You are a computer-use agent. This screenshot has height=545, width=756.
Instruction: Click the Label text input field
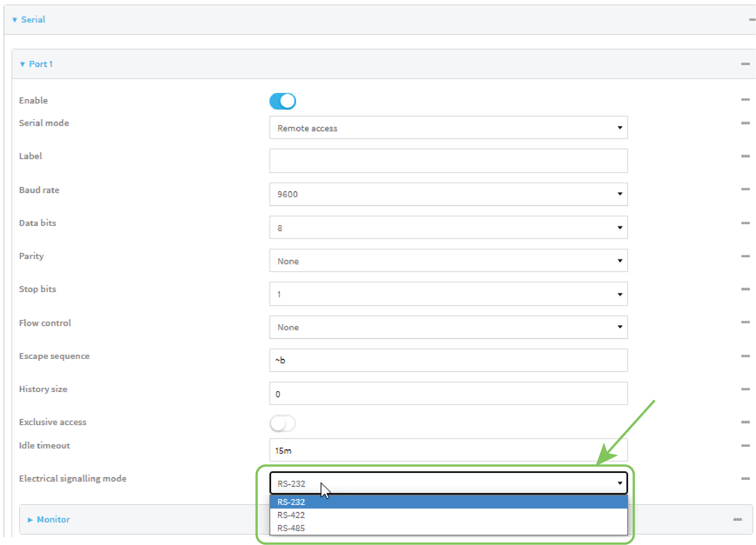click(448, 161)
